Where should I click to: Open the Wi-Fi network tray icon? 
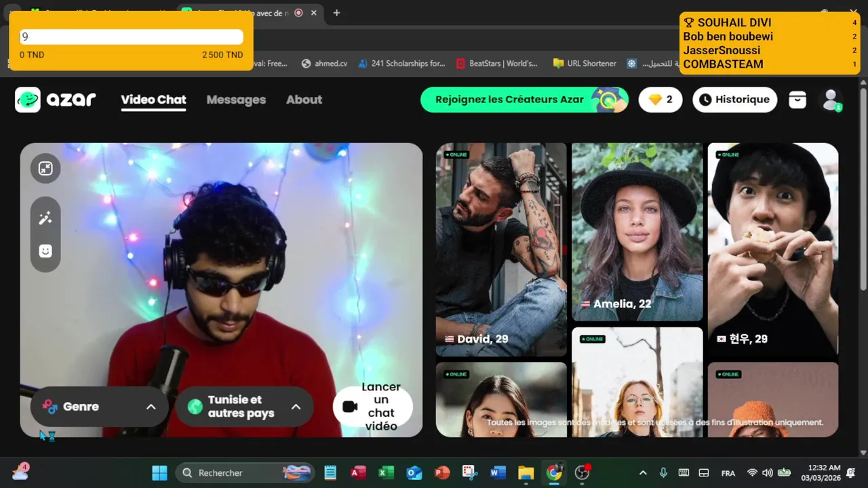click(752, 472)
